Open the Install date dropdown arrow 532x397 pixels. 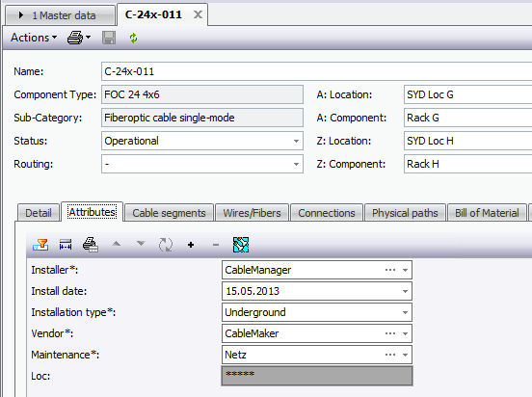point(405,291)
